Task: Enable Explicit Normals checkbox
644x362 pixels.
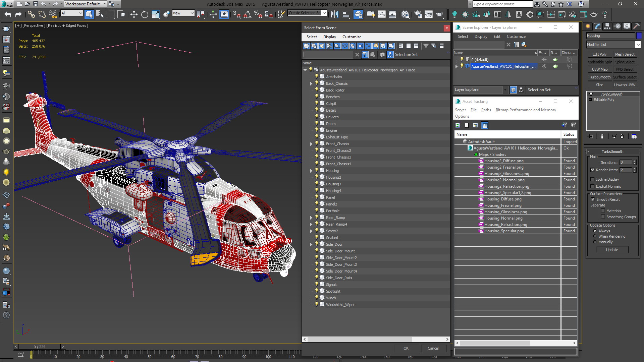Action: coord(592,186)
